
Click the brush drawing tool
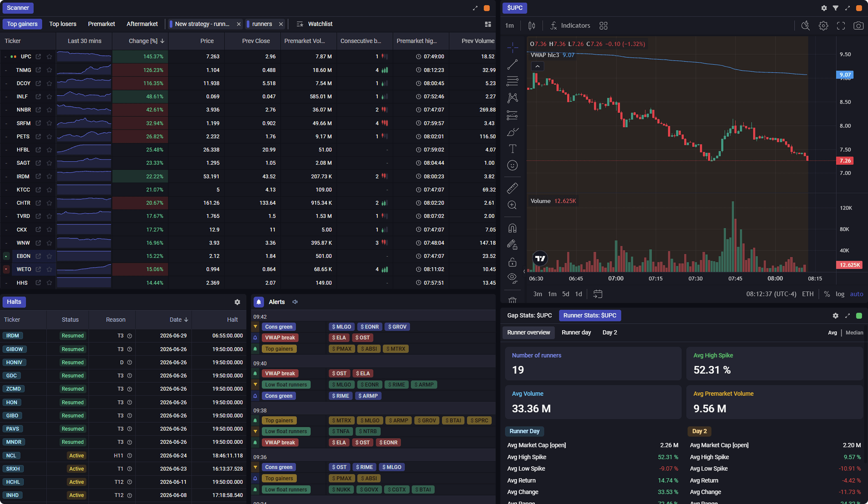tap(512, 132)
